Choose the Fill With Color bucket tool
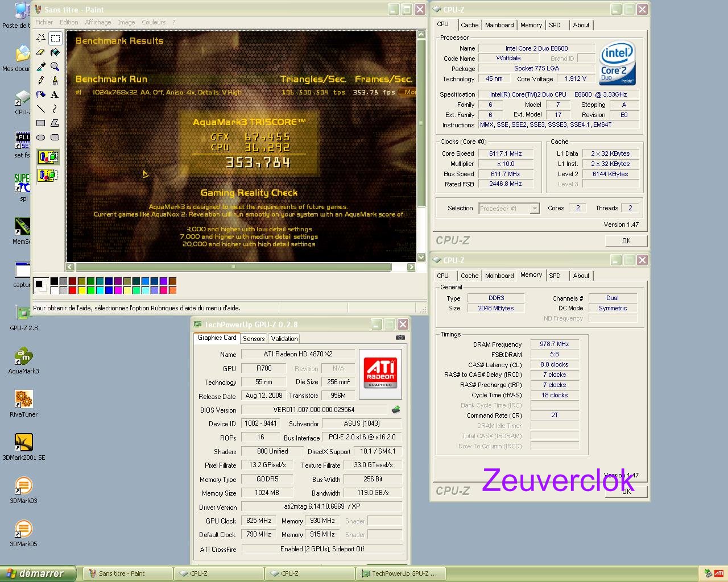This screenshot has height=582, width=728. [55, 52]
